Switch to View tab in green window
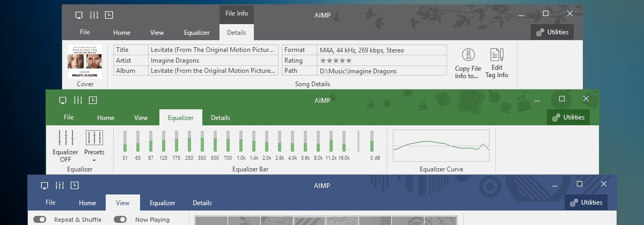The height and width of the screenshot is (225, 644). tap(141, 117)
